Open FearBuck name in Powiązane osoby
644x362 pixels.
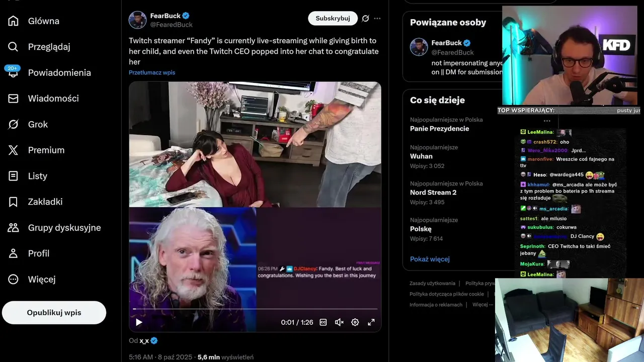(446, 43)
